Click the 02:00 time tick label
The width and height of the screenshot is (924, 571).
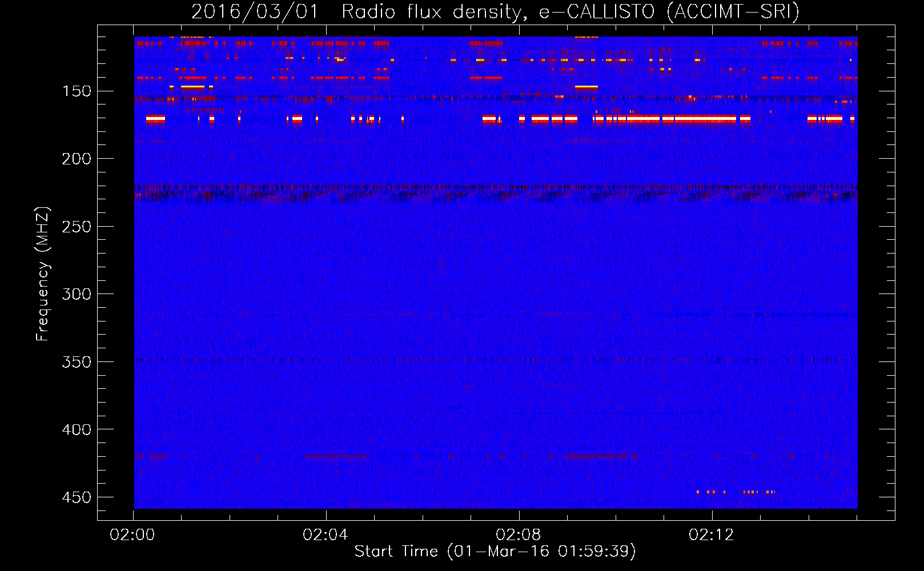[132, 535]
